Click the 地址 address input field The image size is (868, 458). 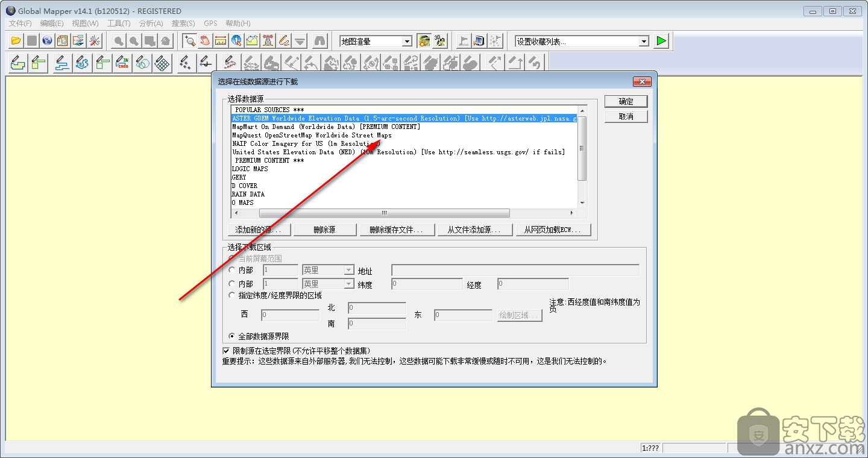click(x=515, y=270)
